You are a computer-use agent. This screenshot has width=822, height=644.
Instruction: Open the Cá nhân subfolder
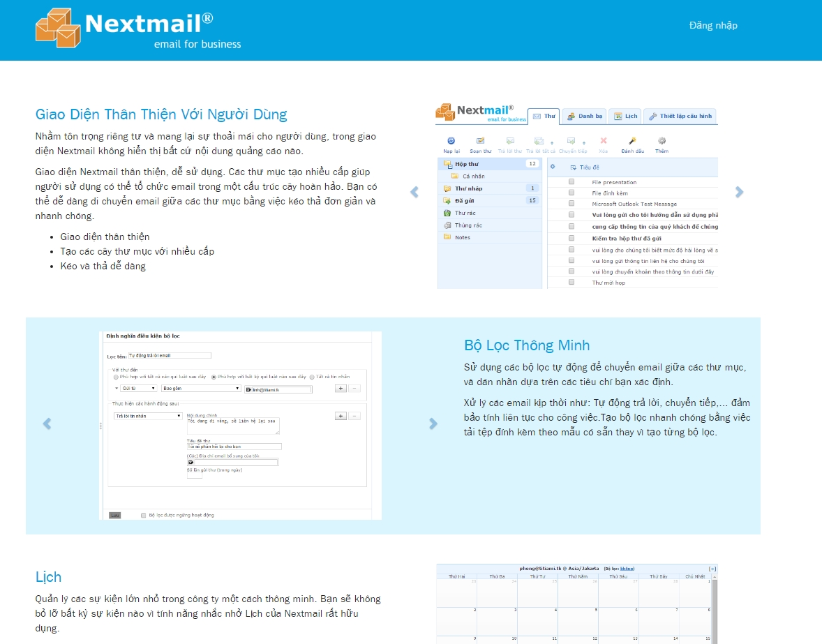[490, 176]
